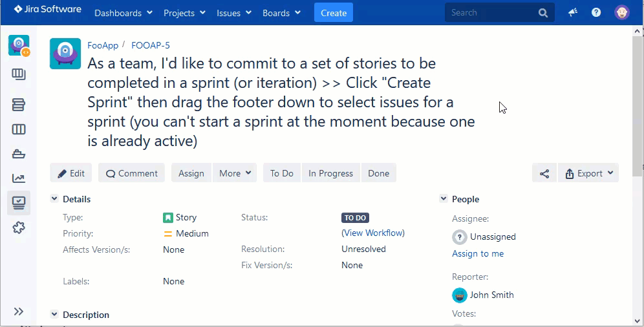The width and height of the screenshot is (644, 327).
Task: Open the More actions dropdown
Action: pyautogui.click(x=234, y=173)
